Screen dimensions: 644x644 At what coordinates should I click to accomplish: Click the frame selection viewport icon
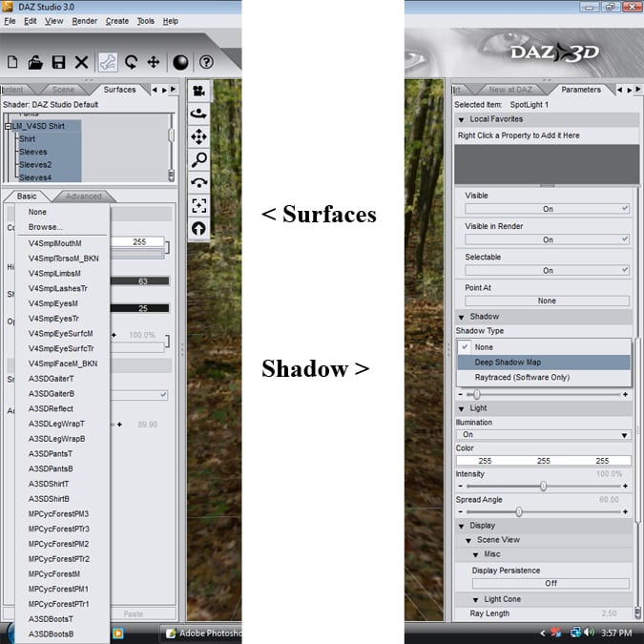[x=198, y=205]
